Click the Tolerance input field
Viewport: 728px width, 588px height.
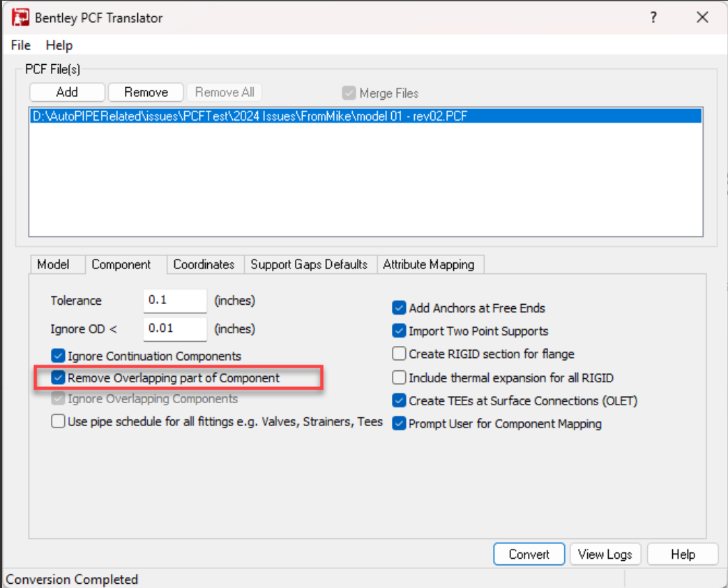[x=175, y=301]
